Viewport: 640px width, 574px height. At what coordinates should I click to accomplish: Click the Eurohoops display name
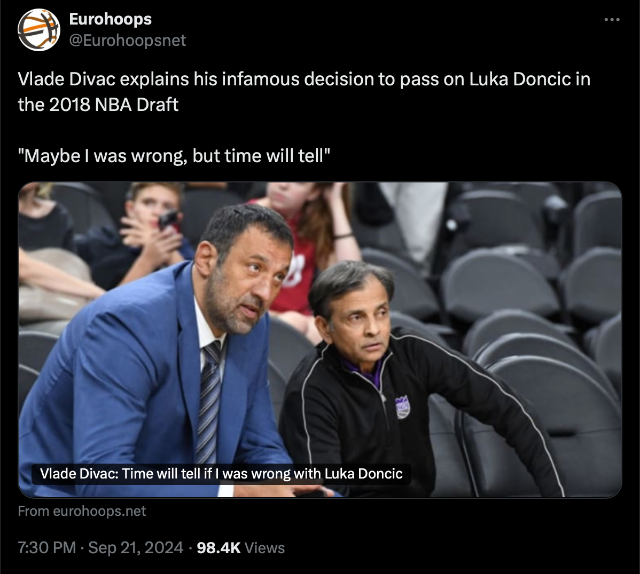(110, 19)
